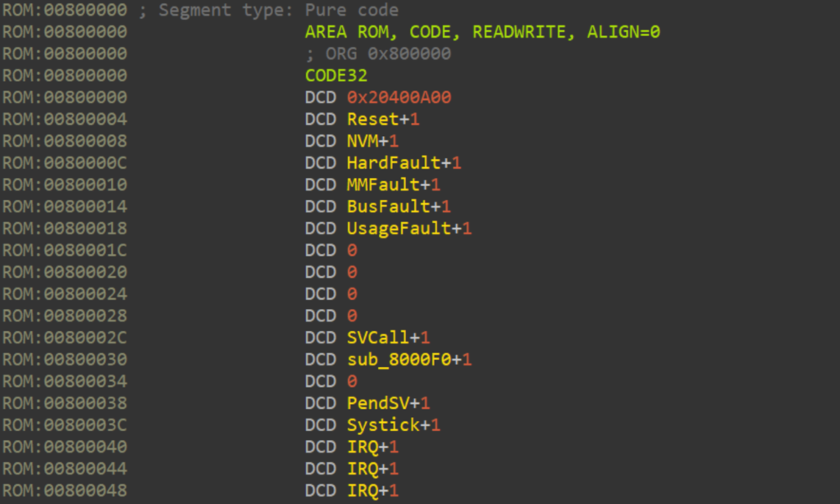
Task: Click the ROM:0080001C address
Action: tap(65, 250)
